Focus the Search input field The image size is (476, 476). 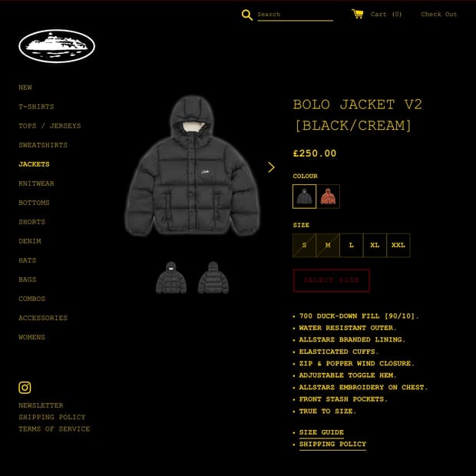pos(295,15)
